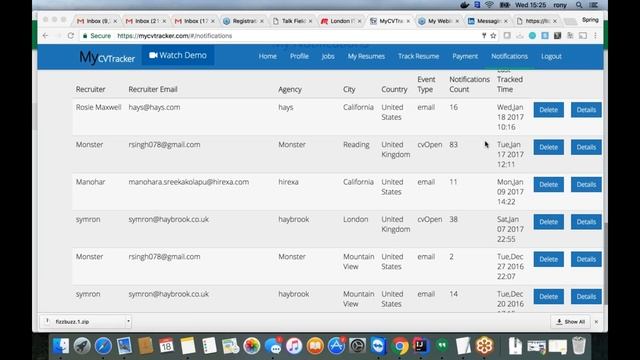Go to Profile in the navbar
This screenshot has height=360, width=640.
(299, 56)
